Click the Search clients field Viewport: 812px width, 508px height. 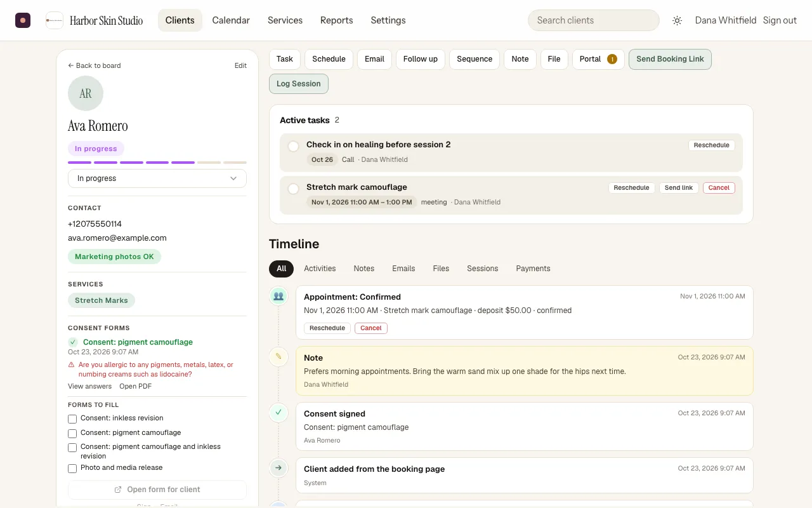(594, 20)
